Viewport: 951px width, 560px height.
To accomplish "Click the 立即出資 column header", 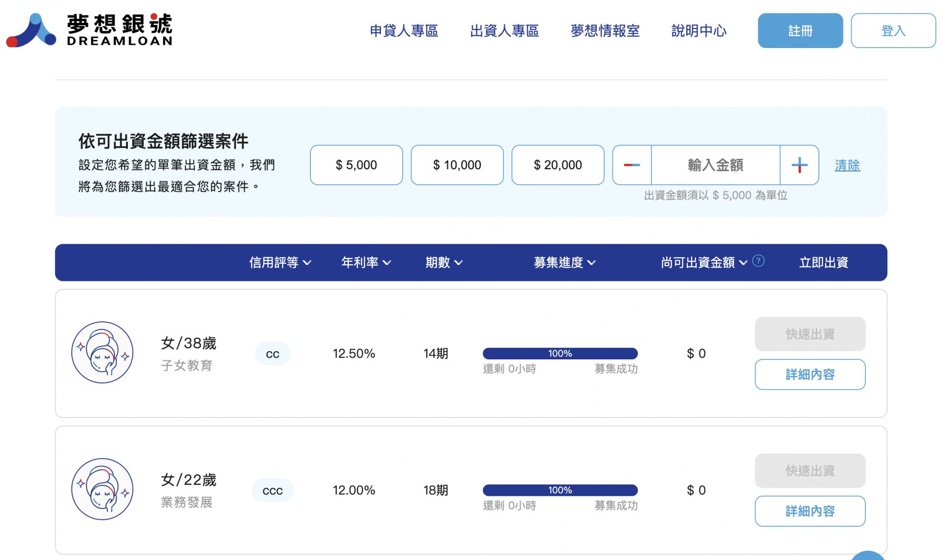I will coord(824,262).
